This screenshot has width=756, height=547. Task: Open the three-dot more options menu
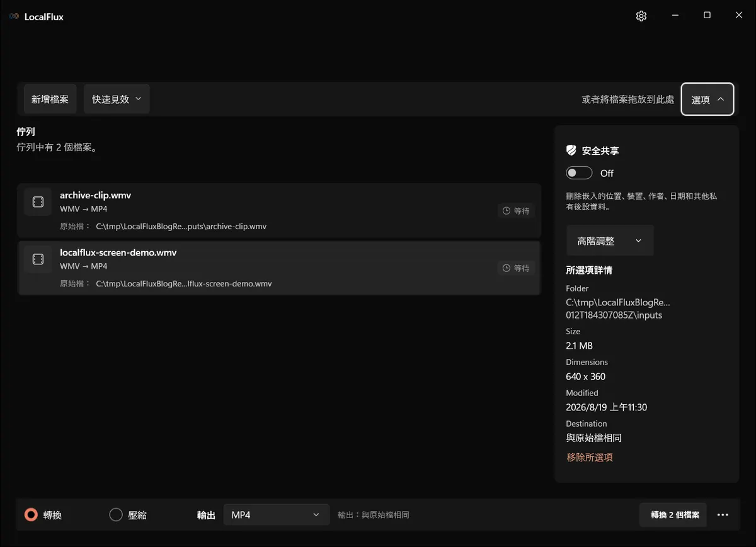pos(723,515)
